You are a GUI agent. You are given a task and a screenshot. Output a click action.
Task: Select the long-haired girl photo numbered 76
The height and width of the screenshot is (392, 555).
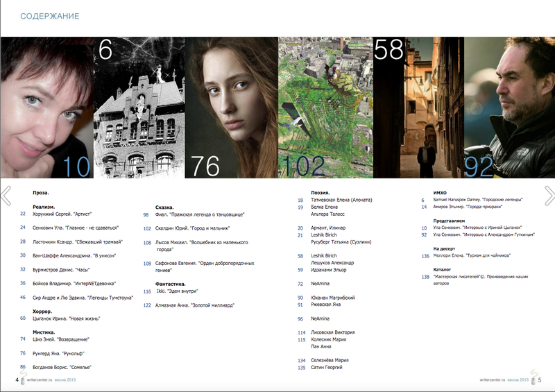(231, 108)
